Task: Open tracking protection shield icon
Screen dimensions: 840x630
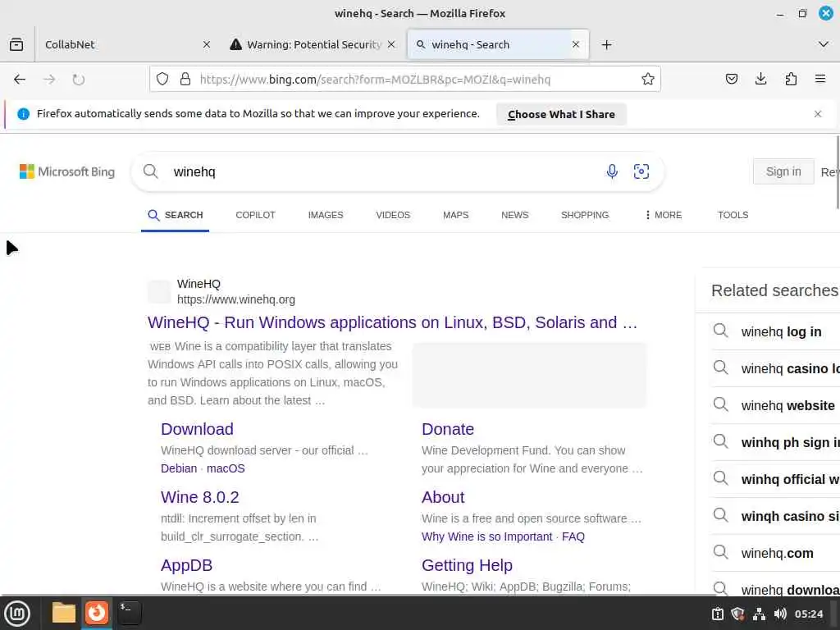Action: click(162, 80)
